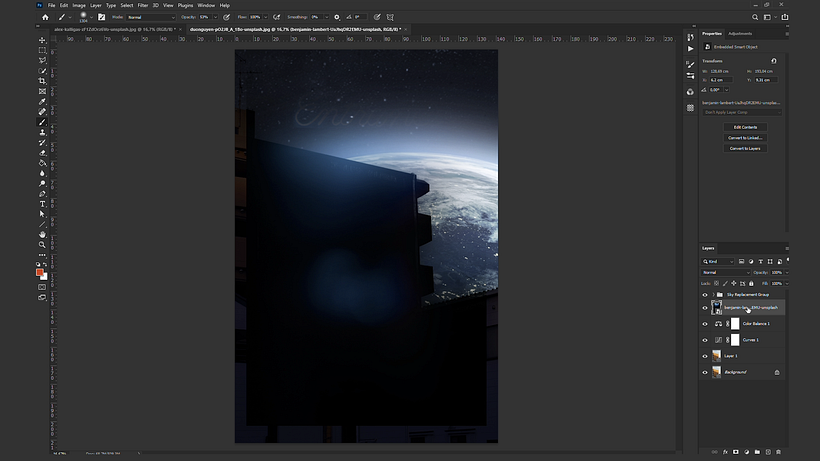
Task: Select the Line tool
Action: [42, 224]
